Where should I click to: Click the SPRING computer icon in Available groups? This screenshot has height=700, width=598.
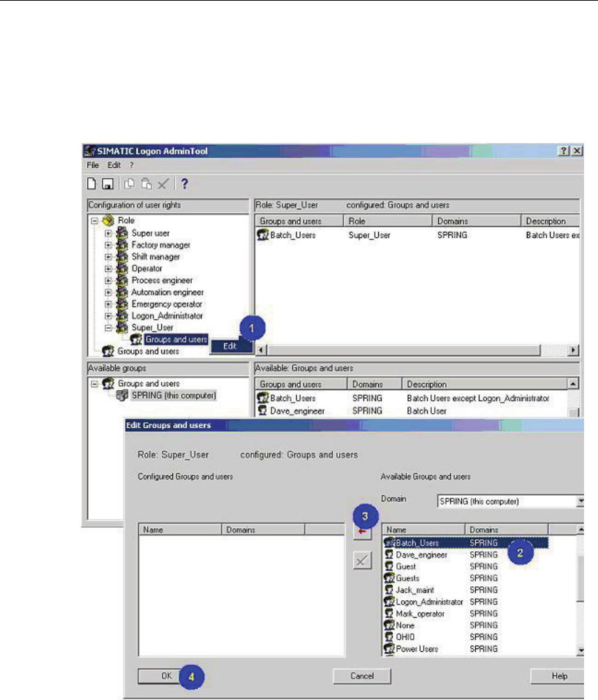tap(122, 395)
